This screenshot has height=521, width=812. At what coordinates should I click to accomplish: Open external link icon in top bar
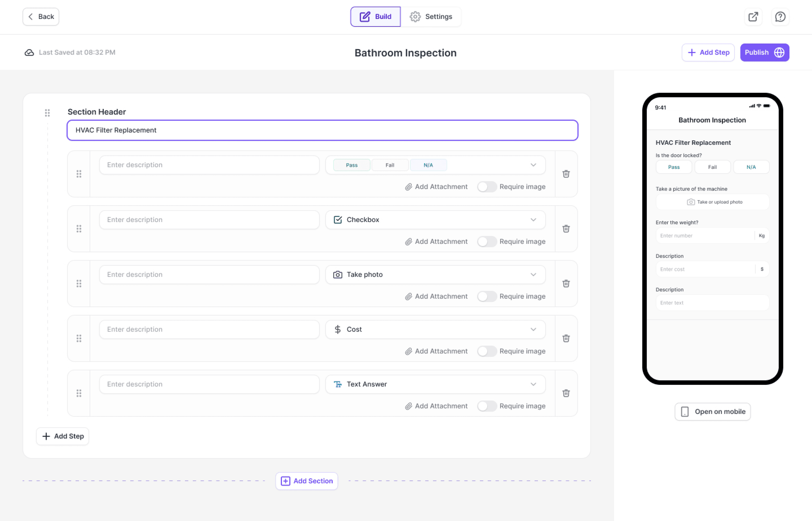(753, 17)
